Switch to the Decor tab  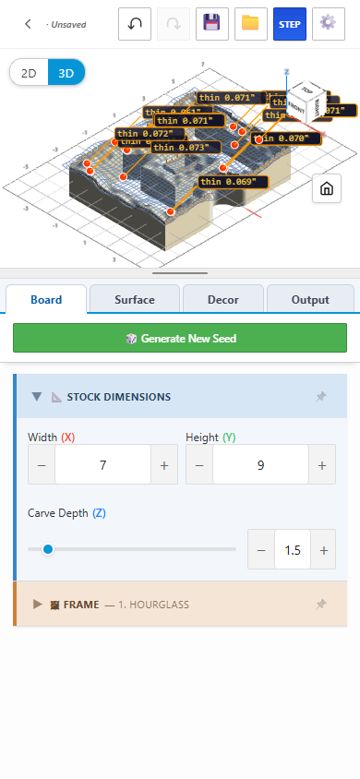(223, 300)
